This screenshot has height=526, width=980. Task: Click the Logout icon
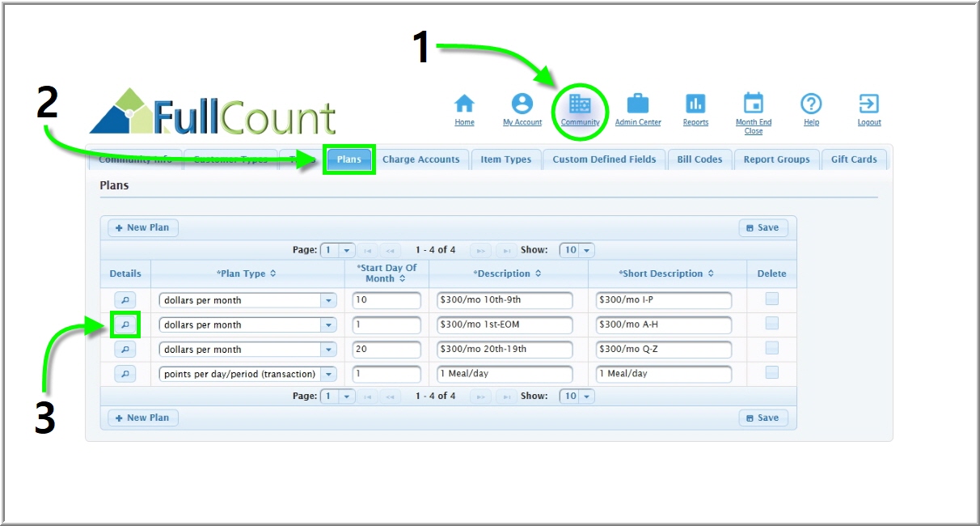pos(869,104)
